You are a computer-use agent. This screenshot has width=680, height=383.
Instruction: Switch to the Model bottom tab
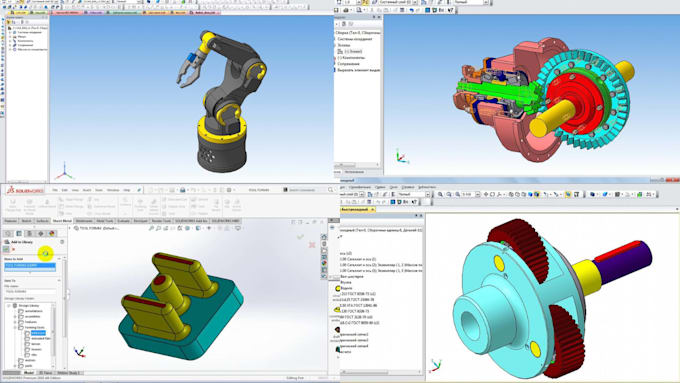coord(29,373)
